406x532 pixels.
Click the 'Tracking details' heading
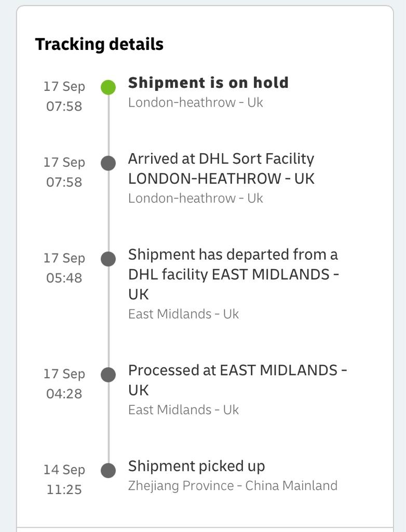point(99,44)
